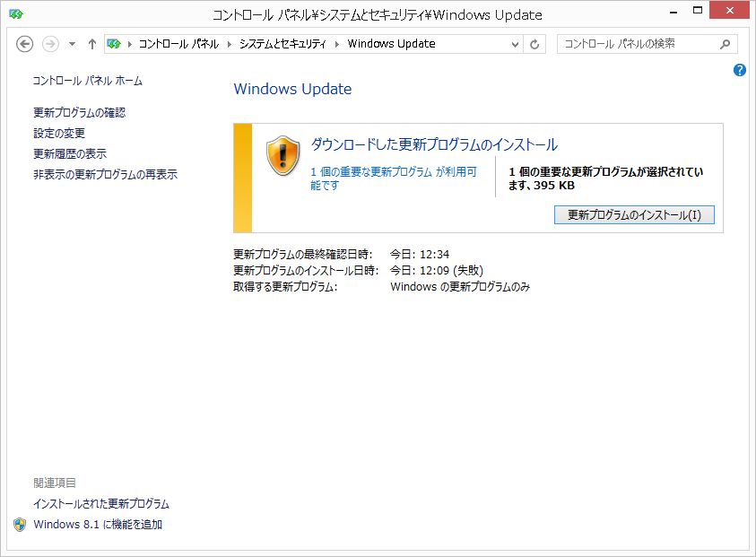Screen dimensions: 756x557
Task: Expand the breadcrumb arrow before コントロール パネル
Action: click(x=129, y=44)
